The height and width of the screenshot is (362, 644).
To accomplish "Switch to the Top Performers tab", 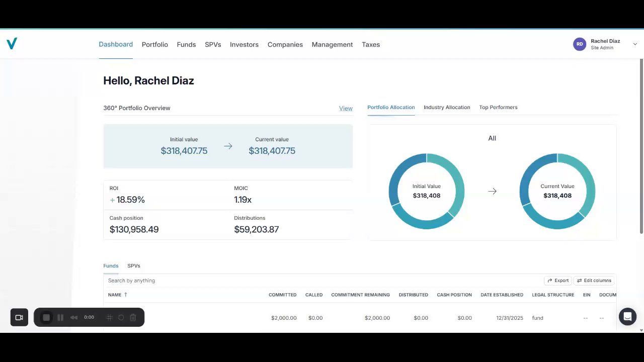I will pyautogui.click(x=498, y=107).
